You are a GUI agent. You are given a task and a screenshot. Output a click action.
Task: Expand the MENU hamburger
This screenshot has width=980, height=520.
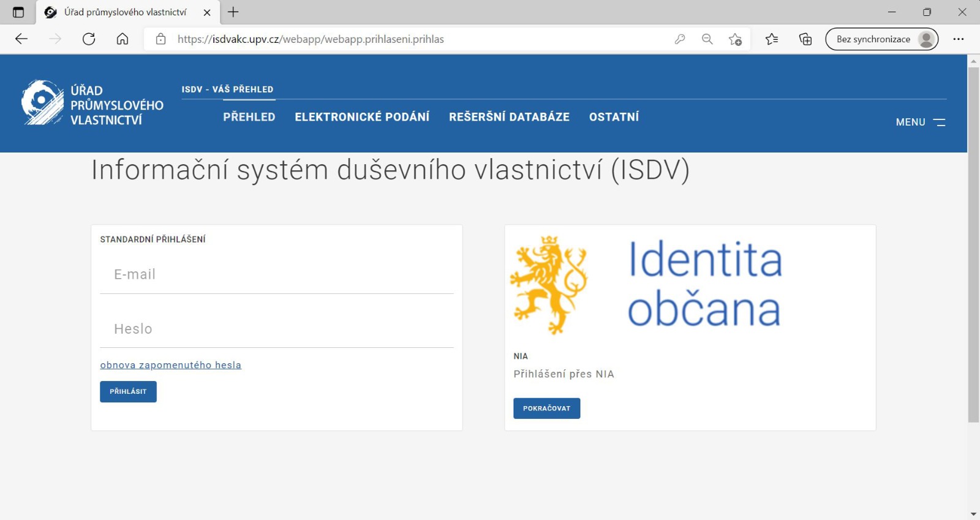pos(920,122)
